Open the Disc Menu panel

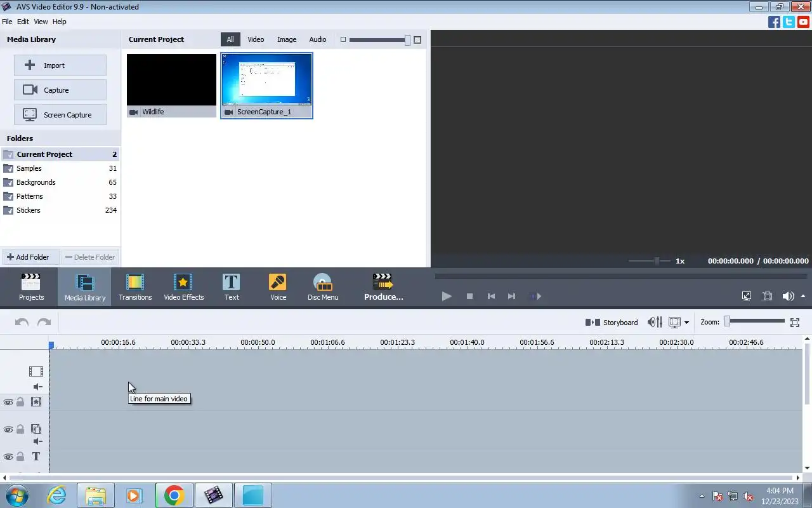tap(323, 287)
